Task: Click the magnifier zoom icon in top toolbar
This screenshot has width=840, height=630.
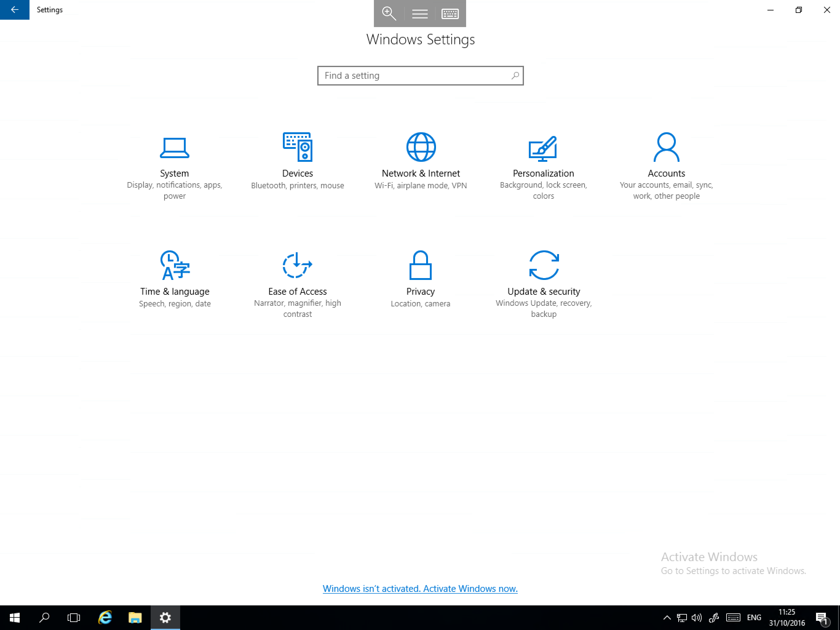Action: click(x=389, y=13)
